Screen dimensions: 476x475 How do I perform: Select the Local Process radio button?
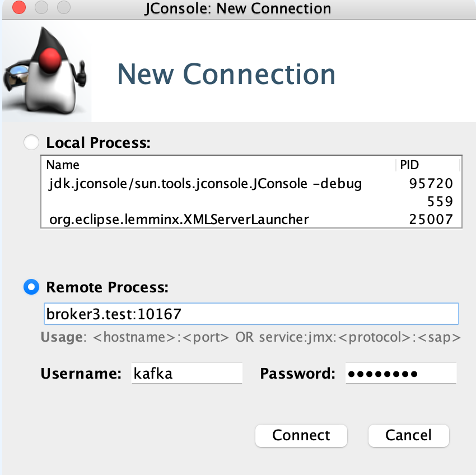tap(31, 143)
